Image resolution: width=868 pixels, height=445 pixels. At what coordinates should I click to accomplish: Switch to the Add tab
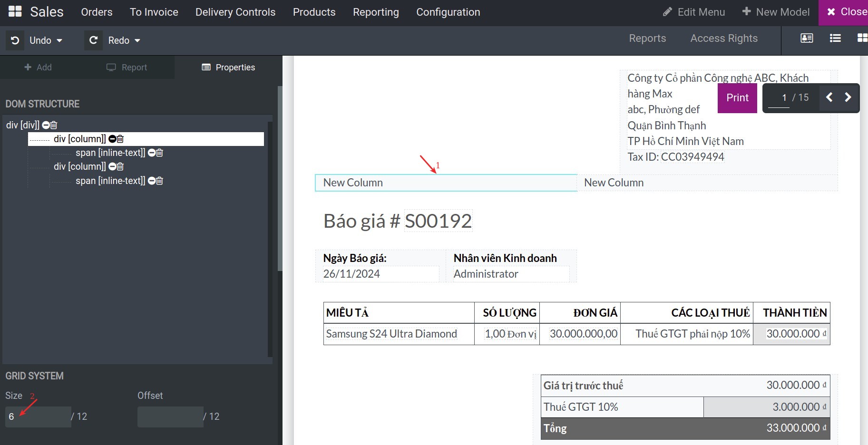tap(38, 68)
